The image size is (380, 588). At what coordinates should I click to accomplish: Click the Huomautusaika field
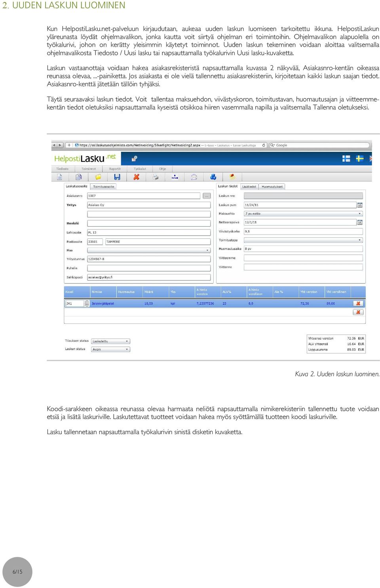point(303,249)
